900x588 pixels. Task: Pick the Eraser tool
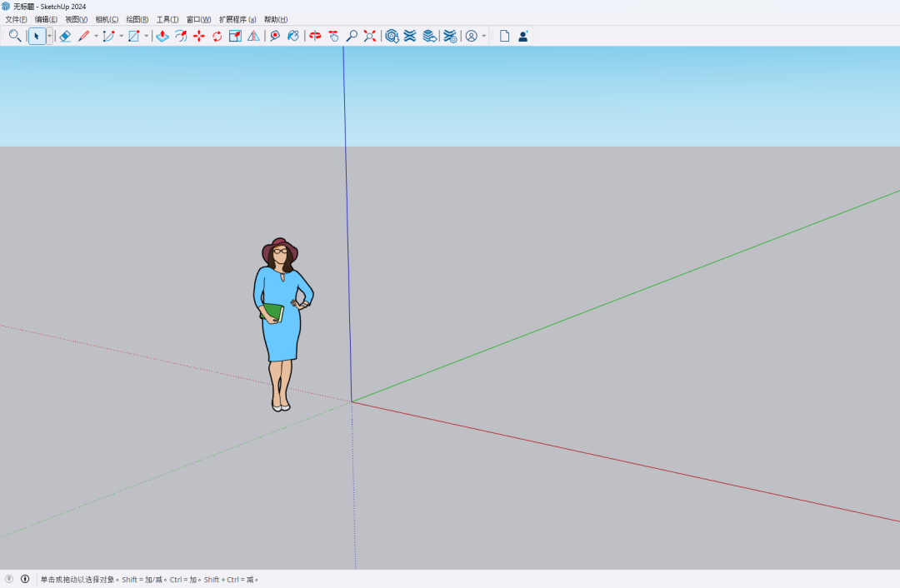pyautogui.click(x=65, y=36)
